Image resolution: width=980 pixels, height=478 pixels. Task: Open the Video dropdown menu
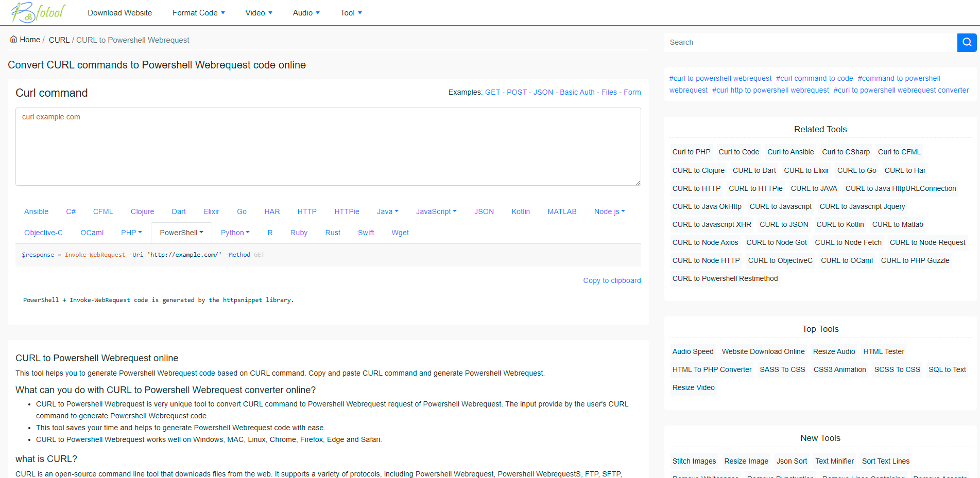pos(259,13)
